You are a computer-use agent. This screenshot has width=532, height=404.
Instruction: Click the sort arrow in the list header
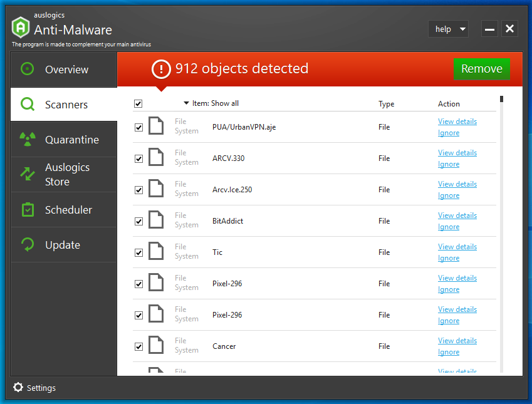185,103
